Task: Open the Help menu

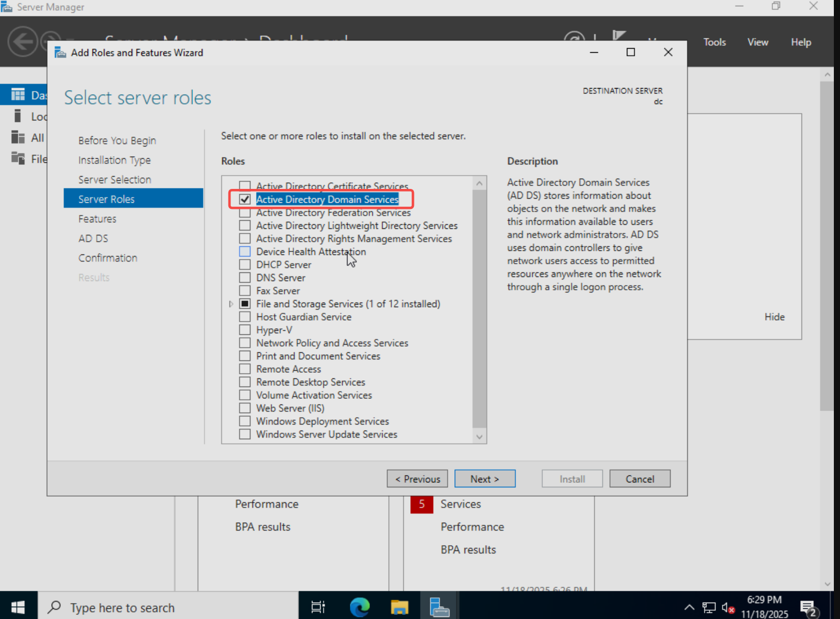Action: click(x=801, y=42)
